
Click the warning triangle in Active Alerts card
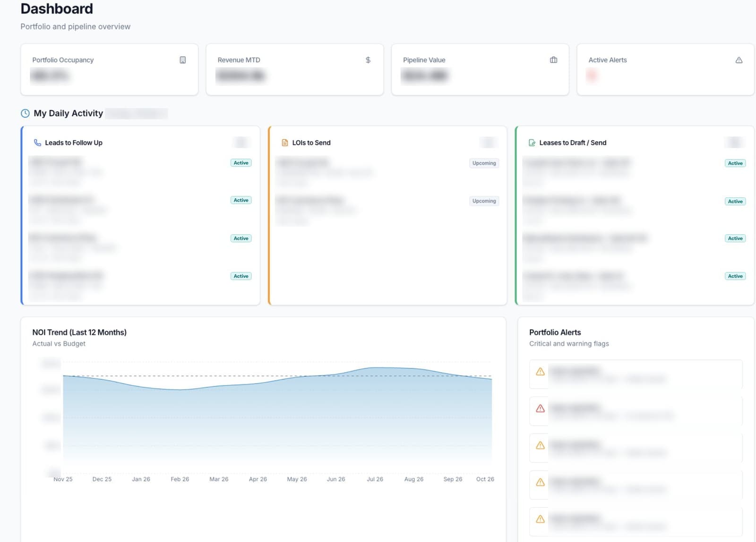tap(739, 60)
